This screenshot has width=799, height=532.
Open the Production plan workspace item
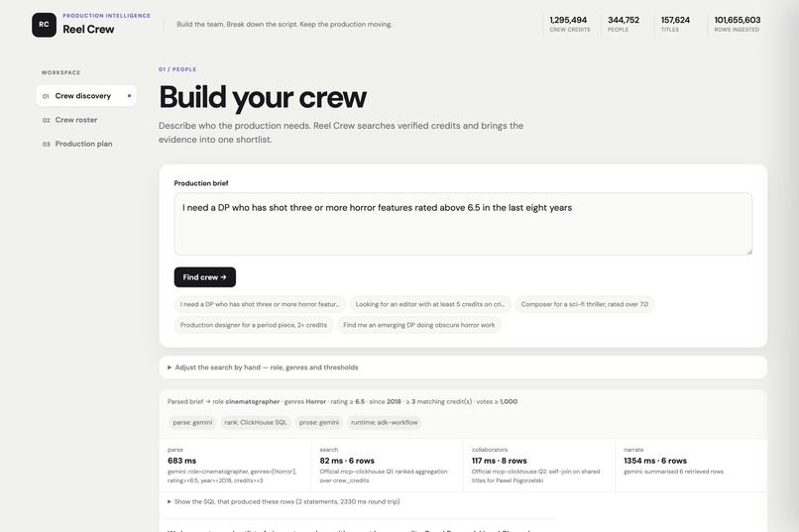(x=86, y=144)
